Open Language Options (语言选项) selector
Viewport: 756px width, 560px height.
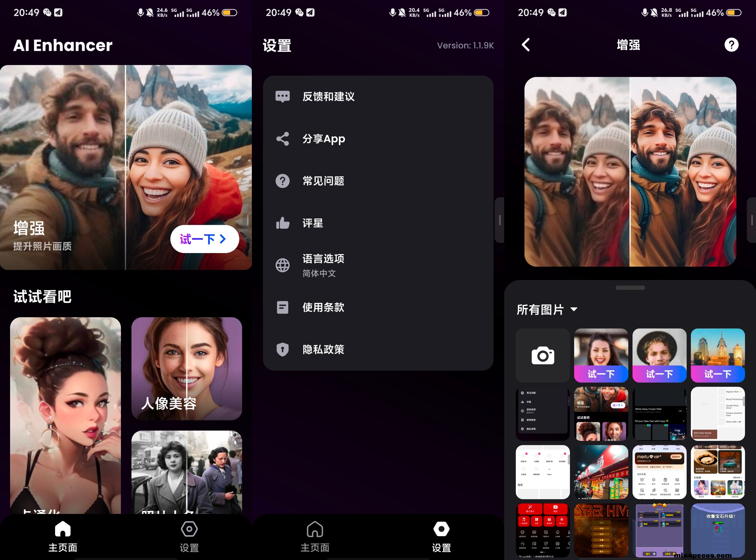[x=323, y=265]
